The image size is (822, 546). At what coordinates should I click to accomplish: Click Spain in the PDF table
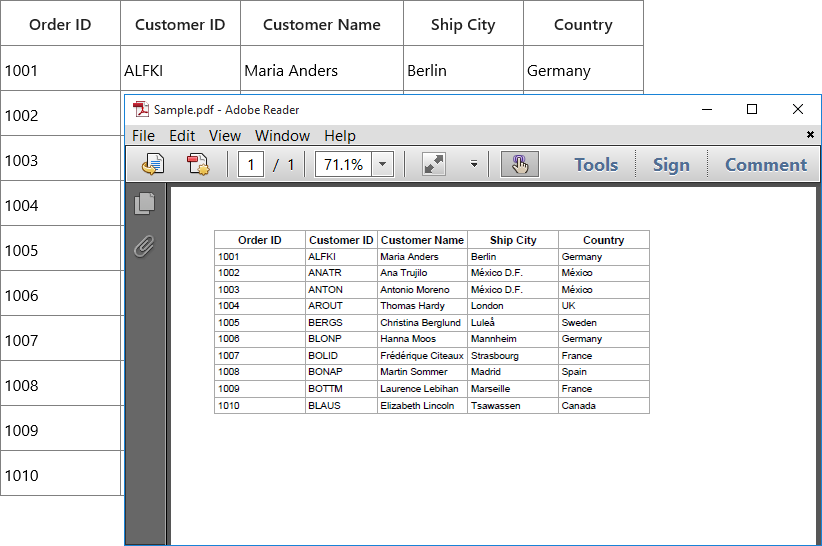coord(574,372)
